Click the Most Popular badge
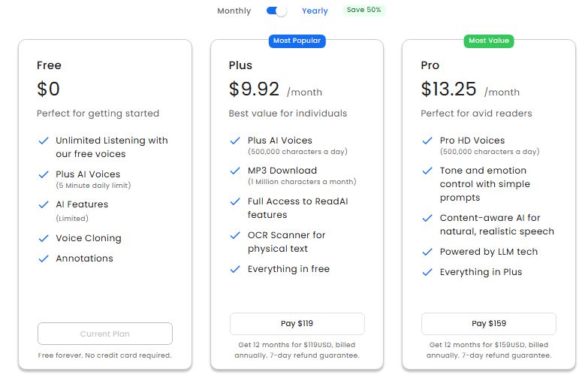The height and width of the screenshot is (387, 588). tap(297, 41)
